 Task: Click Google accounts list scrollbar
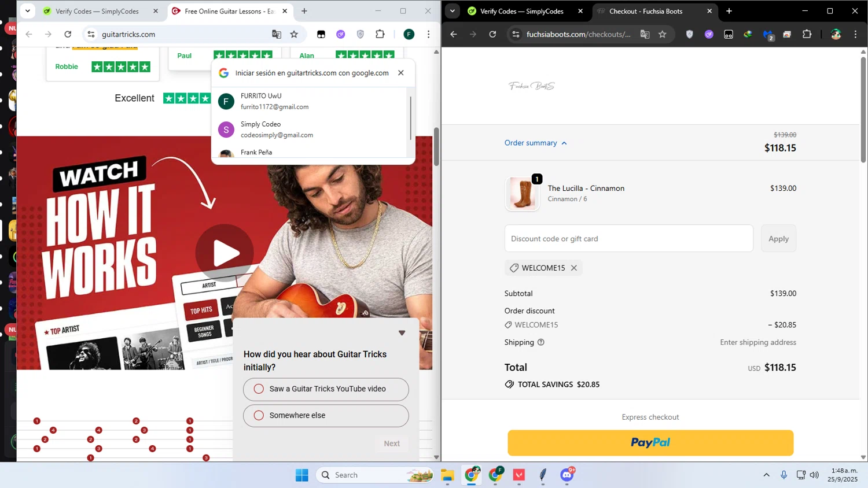411,118
